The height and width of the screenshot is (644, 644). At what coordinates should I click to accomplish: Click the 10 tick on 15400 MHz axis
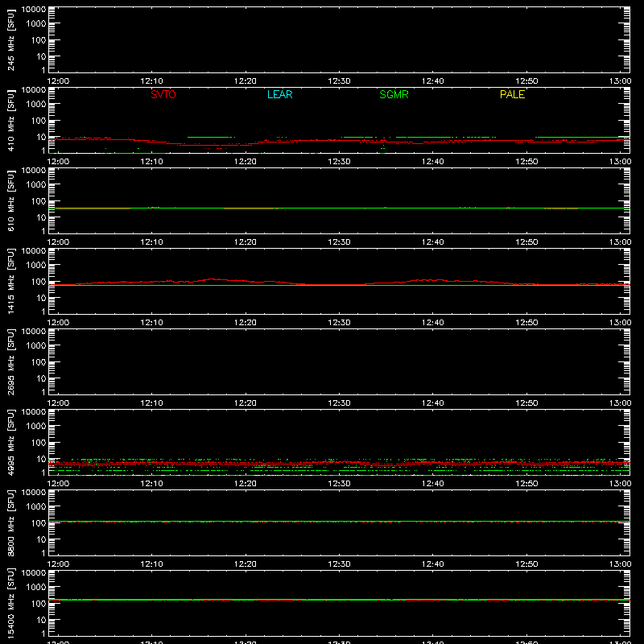pyautogui.click(x=42, y=620)
